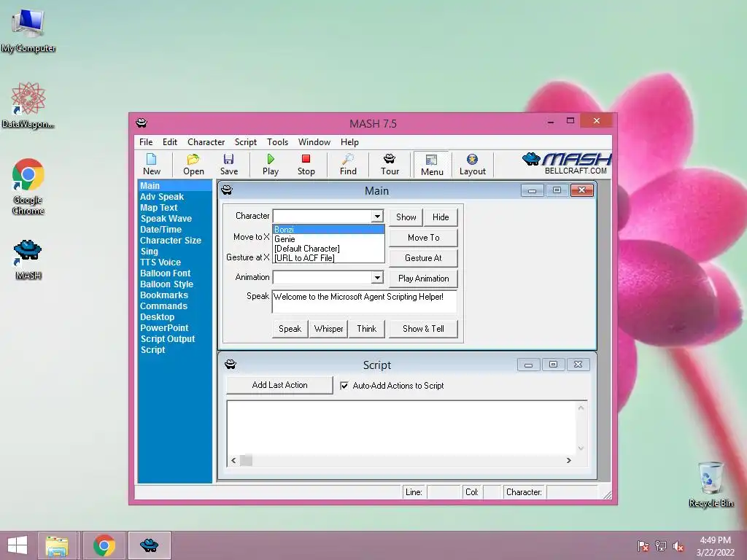Click the Action Center flag tray icon
Viewport: 747px width, 560px height.
(643, 546)
